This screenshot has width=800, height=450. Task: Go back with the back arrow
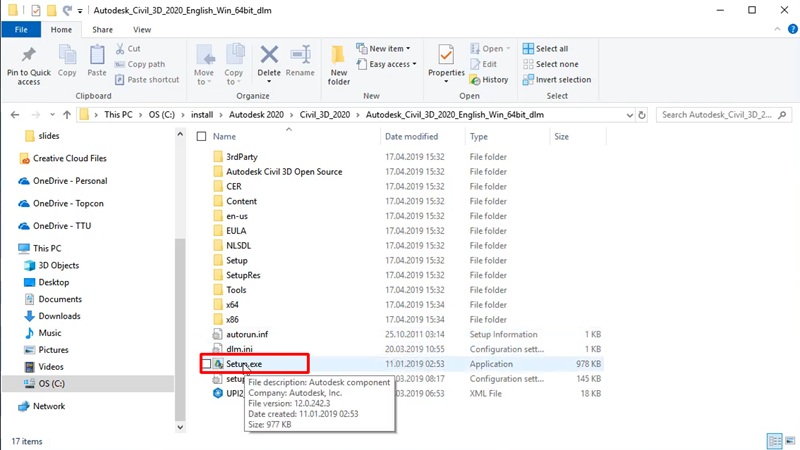[15, 115]
